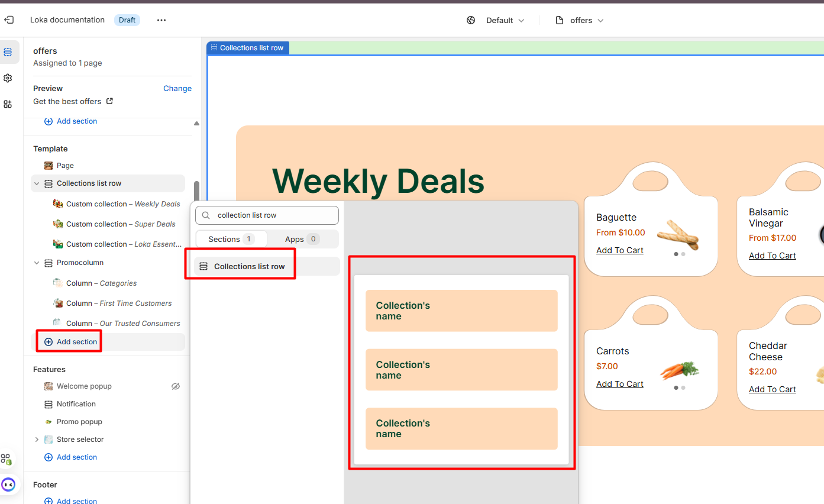Click the Promo popup section icon
The image size is (824, 504).
49,422
